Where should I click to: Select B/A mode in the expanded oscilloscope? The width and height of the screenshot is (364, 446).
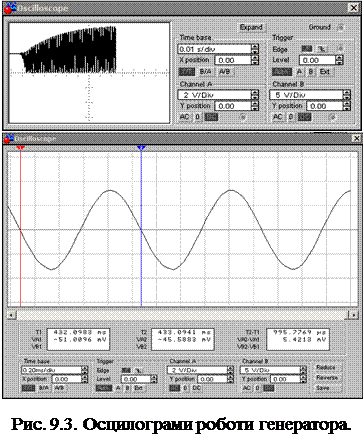pyautogui.click(x=44, y=388)
